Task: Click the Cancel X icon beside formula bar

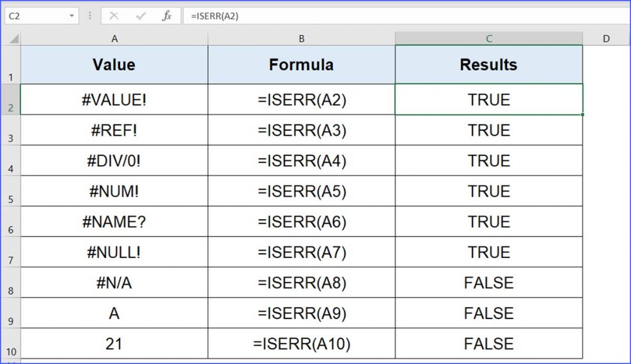Action: 114,15
